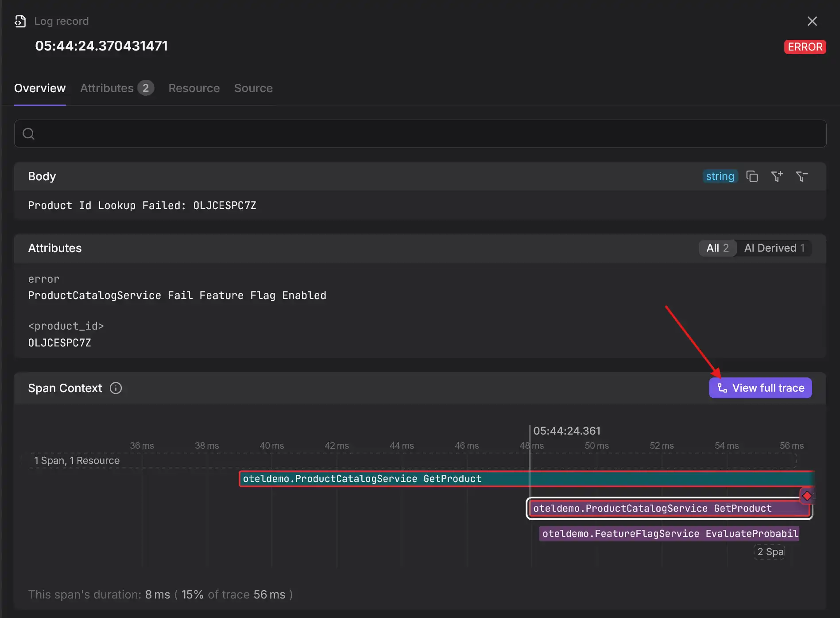Expand the collapsed '1 Span, 1 Resource' group
The image size is (840, 618).
click(77, 461)
